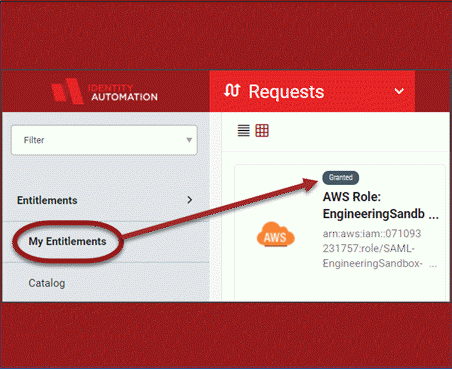The height and width of the screenshot is (369, 452).
Task: Switch to grid view icon
Action: 262,130
